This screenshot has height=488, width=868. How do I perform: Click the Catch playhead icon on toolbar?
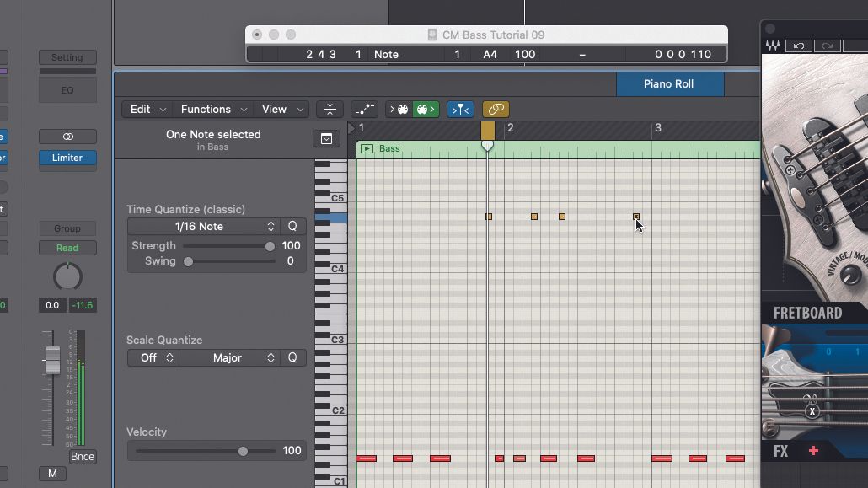[x=329, y=109]
